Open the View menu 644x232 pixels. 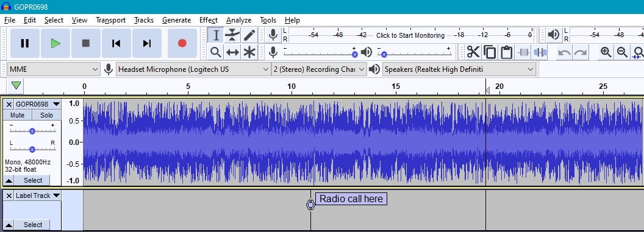pyautogui.click(x=79, y=20)
